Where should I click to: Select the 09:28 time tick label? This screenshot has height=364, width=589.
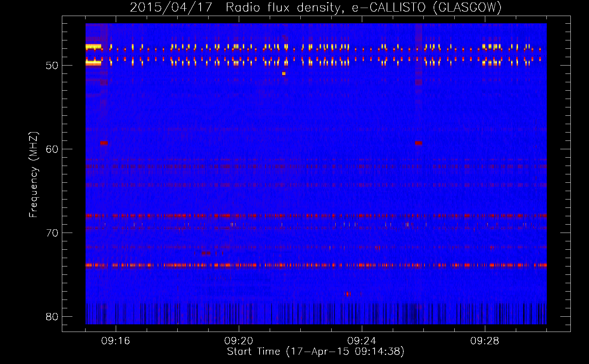pyautogui.click(x=485, y=341)
